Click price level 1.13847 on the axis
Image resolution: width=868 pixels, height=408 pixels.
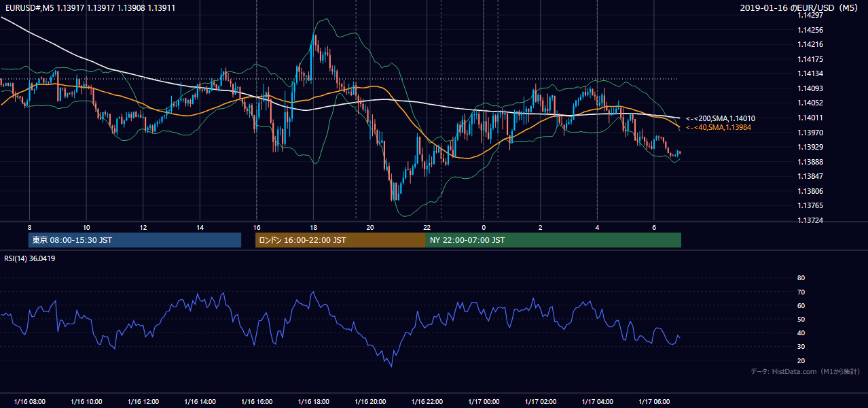[810, 176]
